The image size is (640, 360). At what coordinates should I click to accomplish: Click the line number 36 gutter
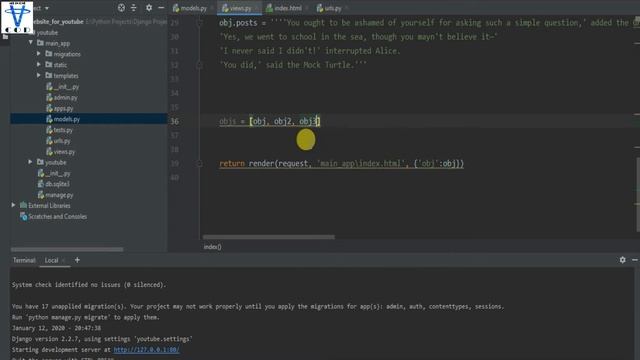[175, 121]
